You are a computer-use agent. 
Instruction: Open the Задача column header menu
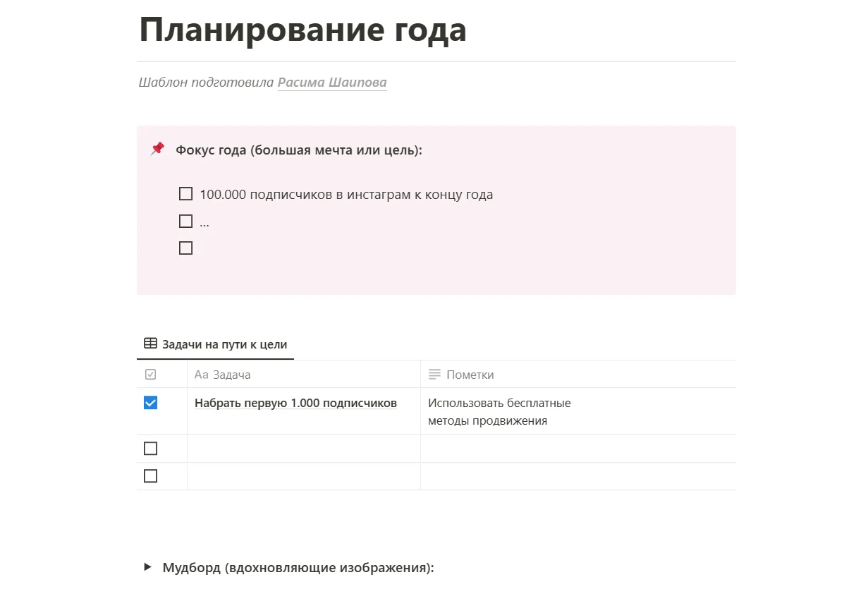point(233,375)
